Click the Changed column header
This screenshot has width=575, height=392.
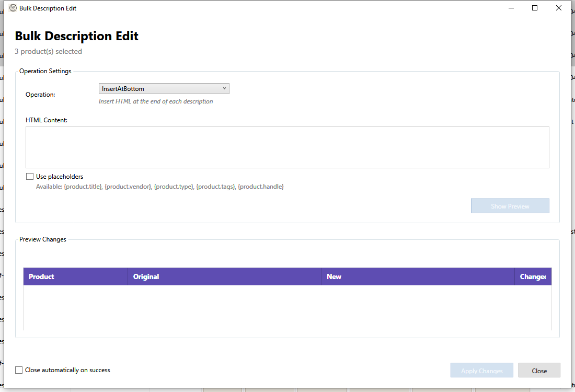click(x=533, y=276)
